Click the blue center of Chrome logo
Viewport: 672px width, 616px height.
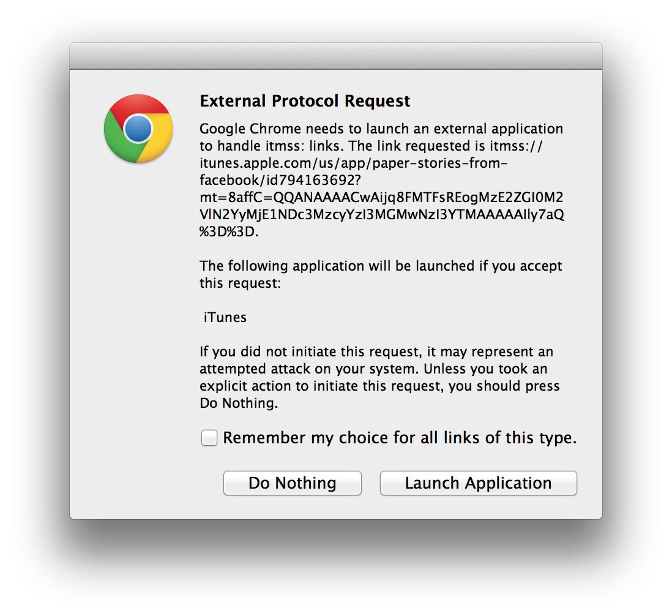click(x=138, y=129)
